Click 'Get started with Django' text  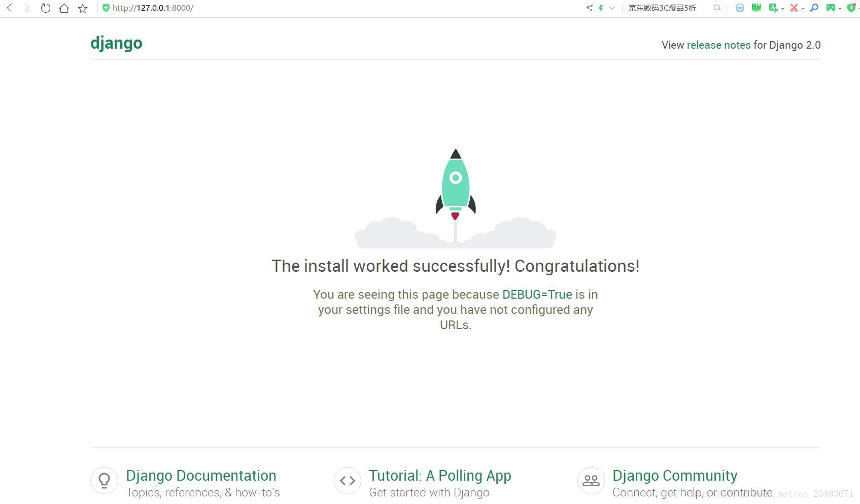(429, 492)
